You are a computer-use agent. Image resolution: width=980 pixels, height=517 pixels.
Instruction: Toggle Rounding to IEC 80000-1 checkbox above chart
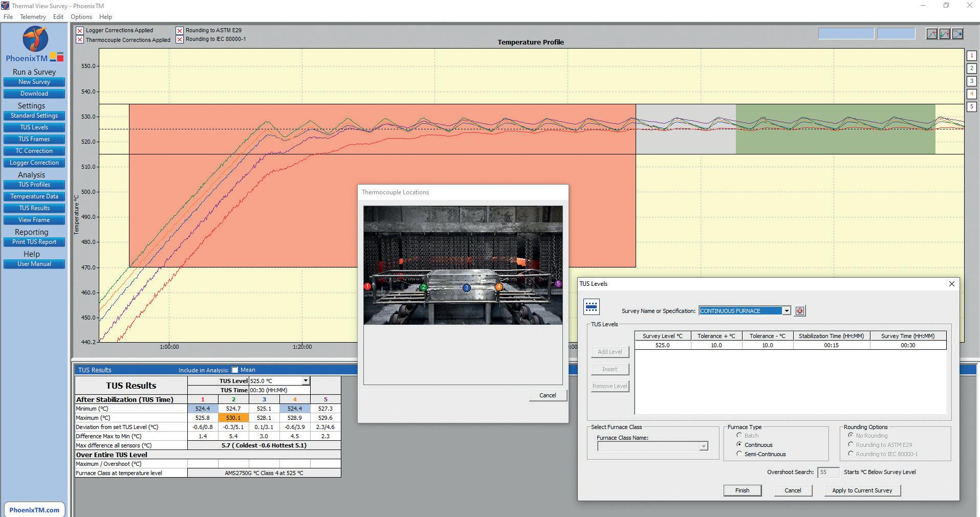coord(180,39)
